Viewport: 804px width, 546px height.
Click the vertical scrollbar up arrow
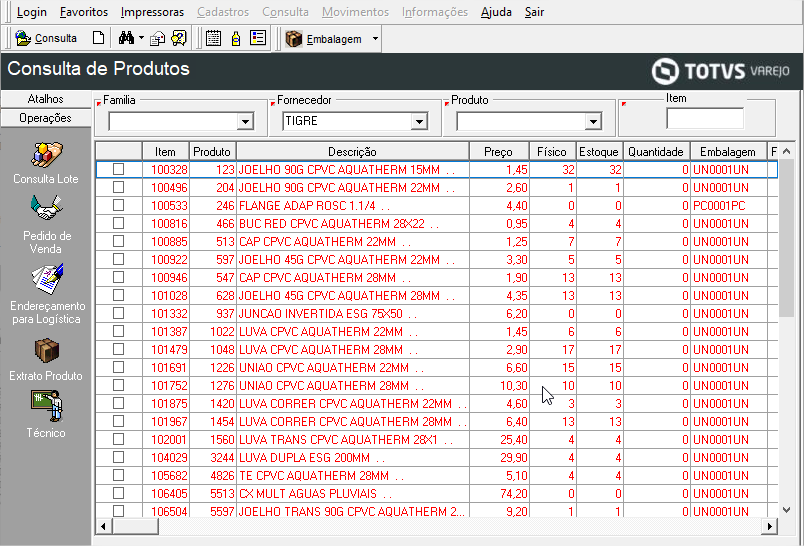coord(786,151)
